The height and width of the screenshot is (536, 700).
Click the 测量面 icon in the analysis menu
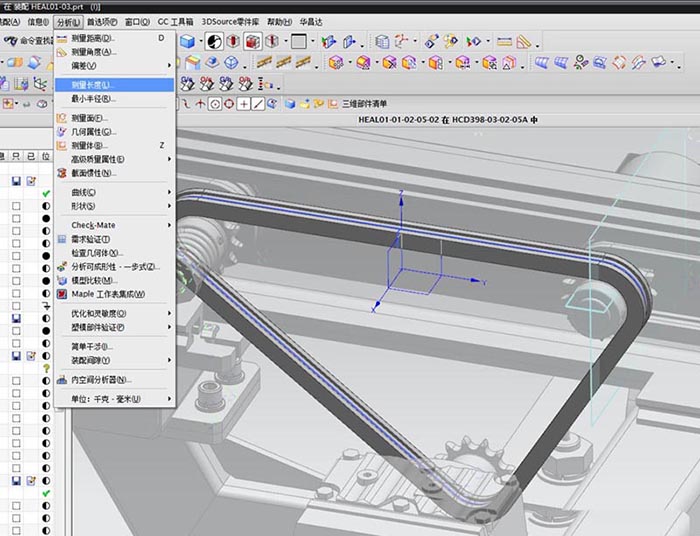pyautogui.click(x=62, y=118)
